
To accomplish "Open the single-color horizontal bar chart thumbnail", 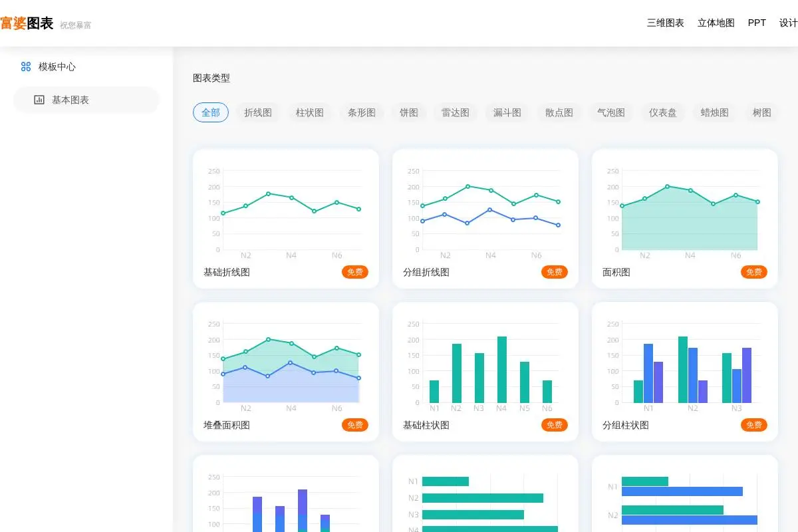I will [x=485, y=499].
